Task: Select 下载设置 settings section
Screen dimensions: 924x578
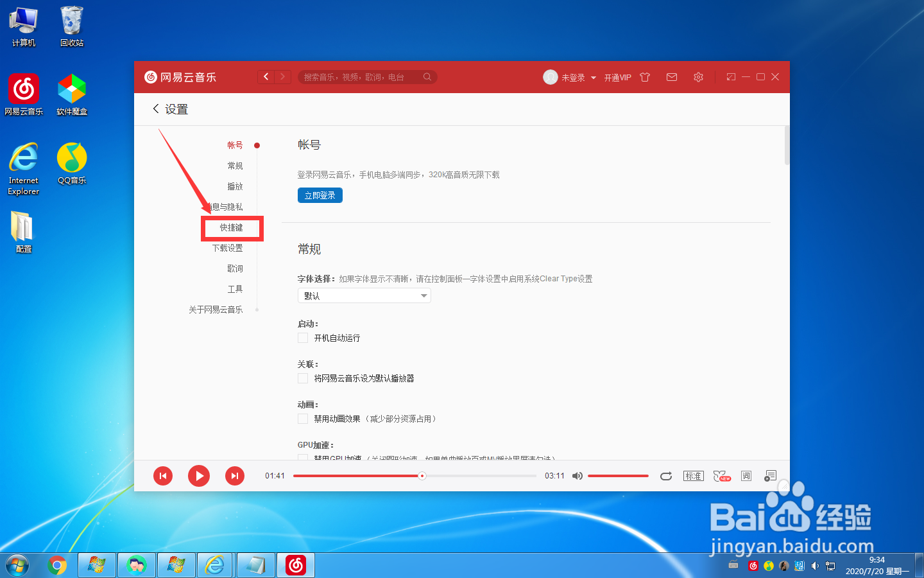Action: point(227,248)
